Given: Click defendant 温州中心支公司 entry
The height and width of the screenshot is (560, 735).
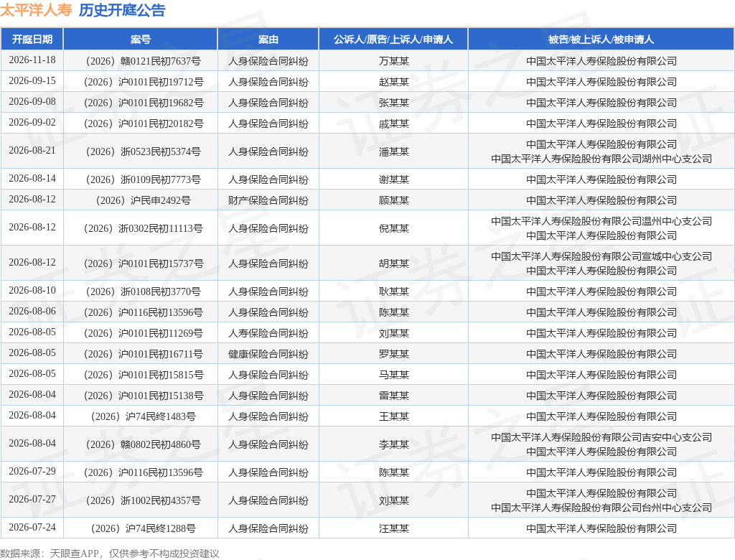Looking at the screenshot, I should tap(601, 221).
